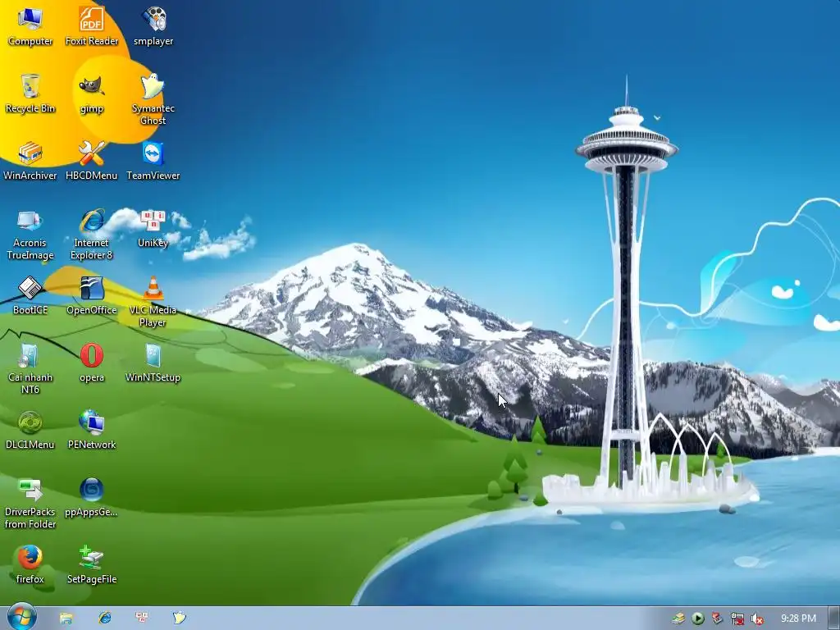Open file explorer from taskbar

click(66, 619)
